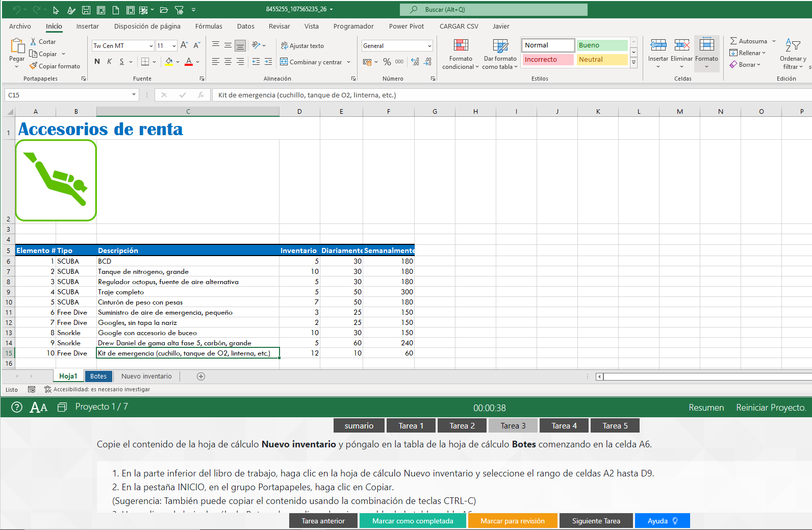Open the font name dropdown Tw Cen MT

151,46
